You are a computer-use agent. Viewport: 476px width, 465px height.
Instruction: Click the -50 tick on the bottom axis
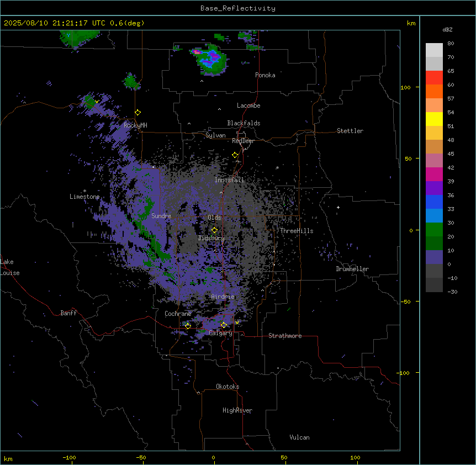[x=141, y=457]
